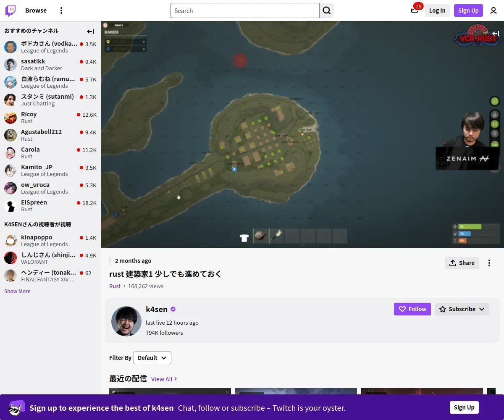The width and height of the screenshot is (504, 420).
Task: Click View All next to 最近の配信
Action: 164,379
